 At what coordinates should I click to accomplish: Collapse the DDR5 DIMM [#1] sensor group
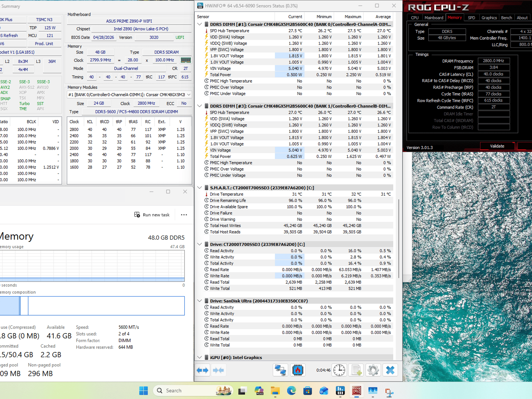tap(199, 24)
